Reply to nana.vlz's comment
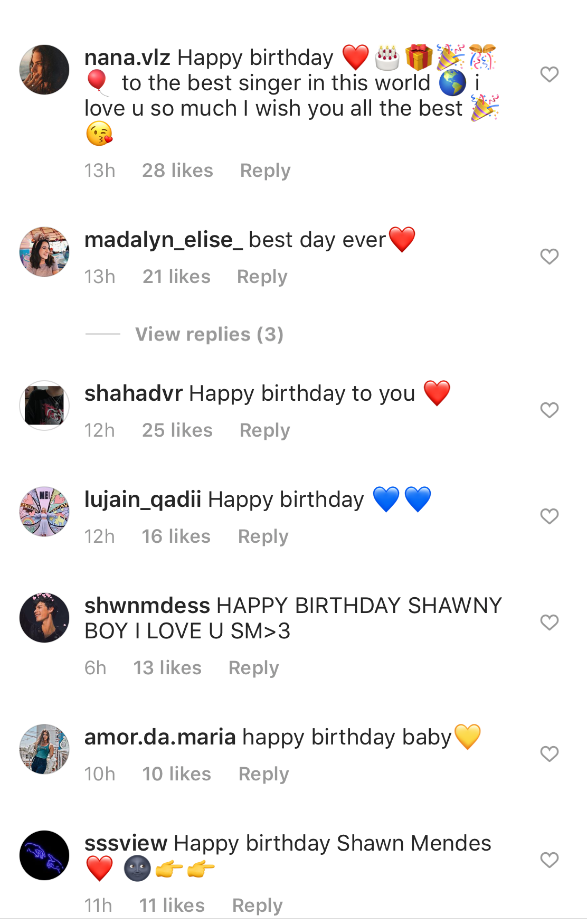 point(265,171)
